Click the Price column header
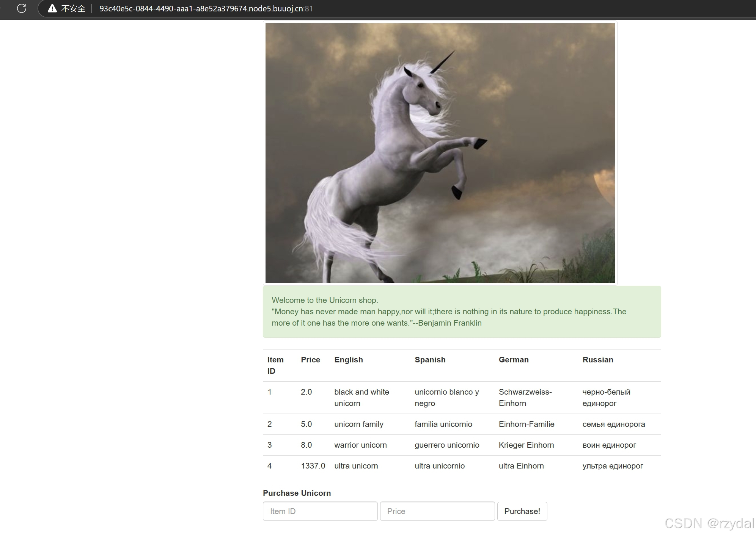756x536 pixels. (x=310, y=359)
